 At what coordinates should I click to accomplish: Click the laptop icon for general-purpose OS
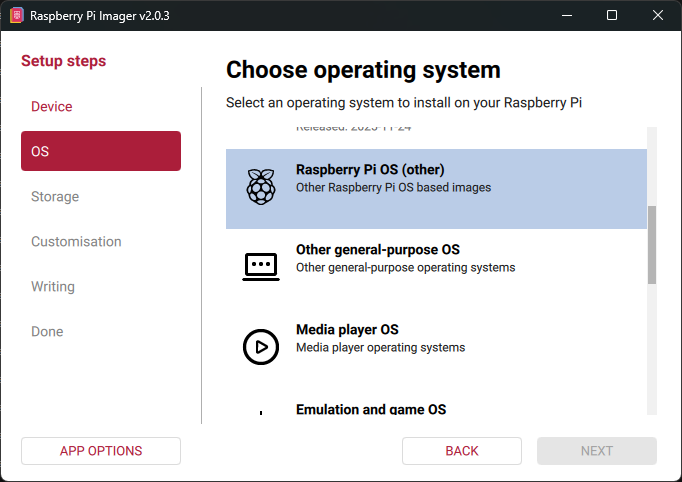[261, 267]
